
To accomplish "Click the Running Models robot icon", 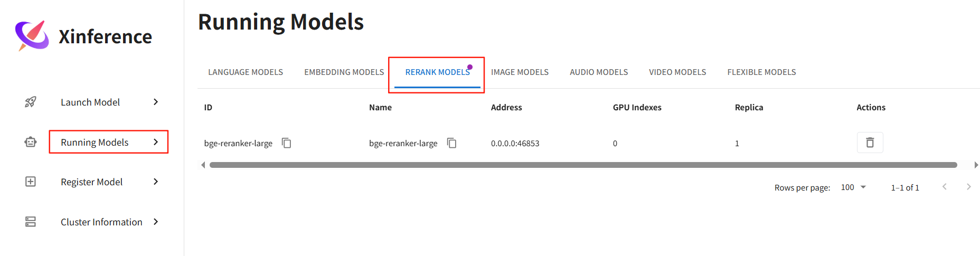I will pos(31,142).
